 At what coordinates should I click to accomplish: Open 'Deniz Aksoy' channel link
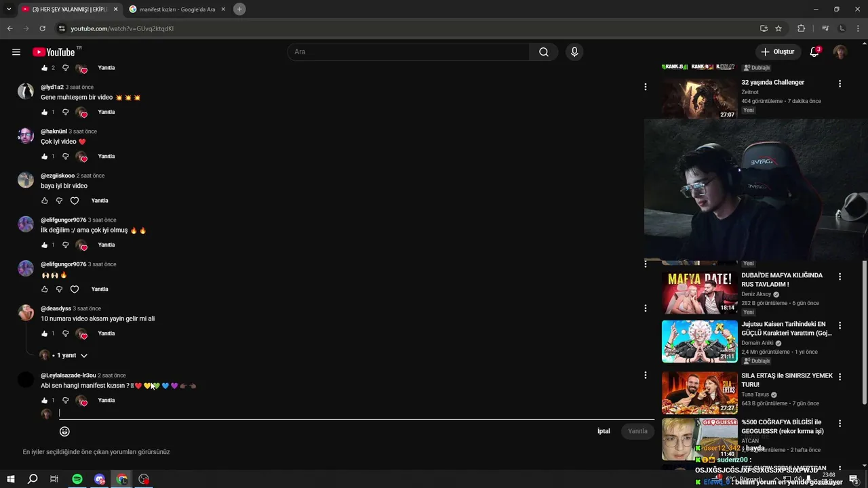[x=756, y=294]
